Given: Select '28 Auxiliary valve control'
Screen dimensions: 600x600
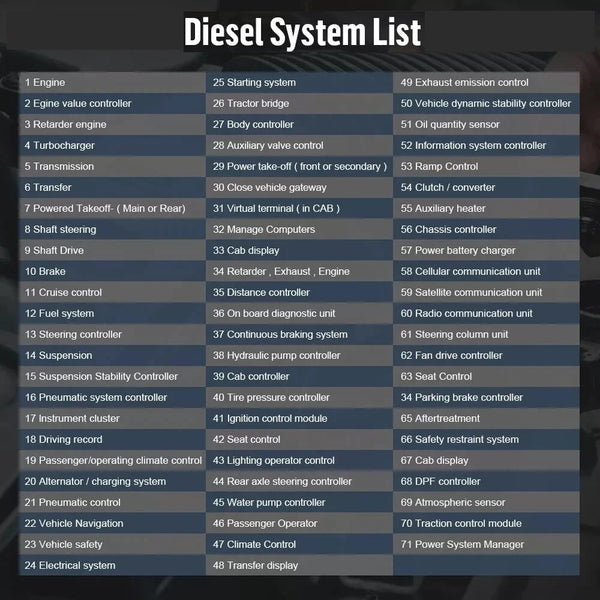Looking at the screenshot, I should [299, 145].
